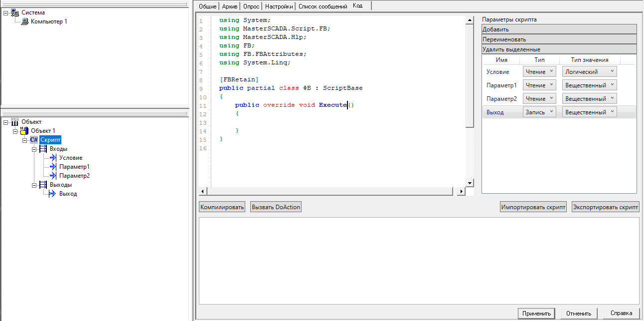Click the Справка button
The image size is (644, 321).
pos(621,314)
